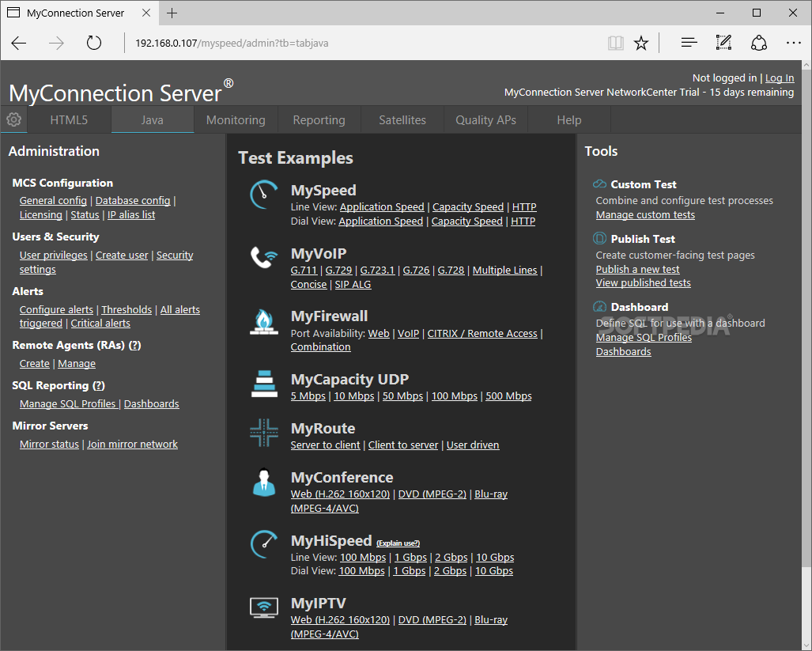812x651 pixels.
Task: Open the MyRoute Client to server test
Action: [x=403, y=445]
